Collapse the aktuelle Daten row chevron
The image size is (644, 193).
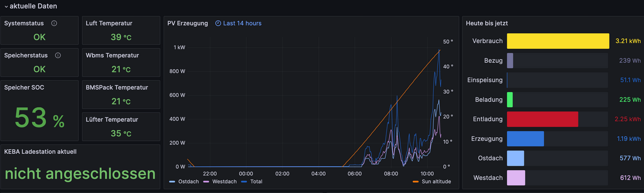[6, 6]
